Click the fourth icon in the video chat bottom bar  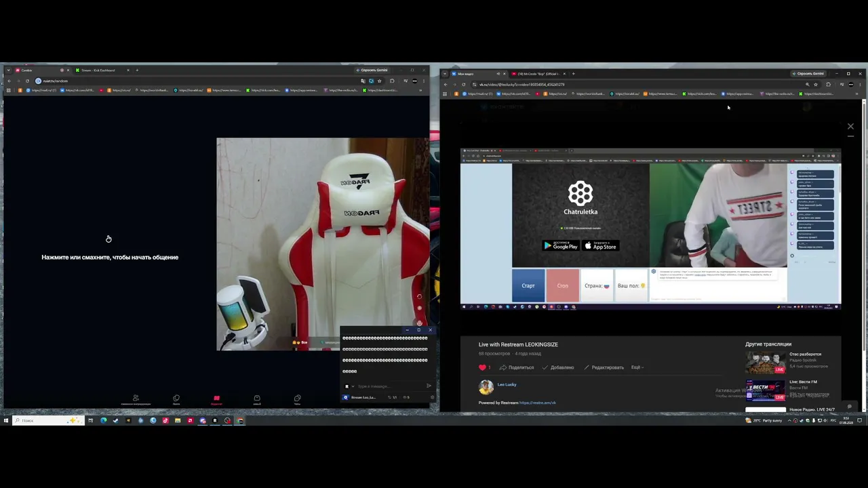257,399
